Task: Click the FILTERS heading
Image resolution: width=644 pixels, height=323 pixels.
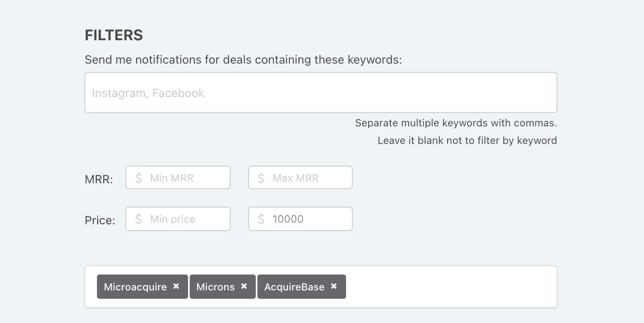Action: tap(114, 36)
